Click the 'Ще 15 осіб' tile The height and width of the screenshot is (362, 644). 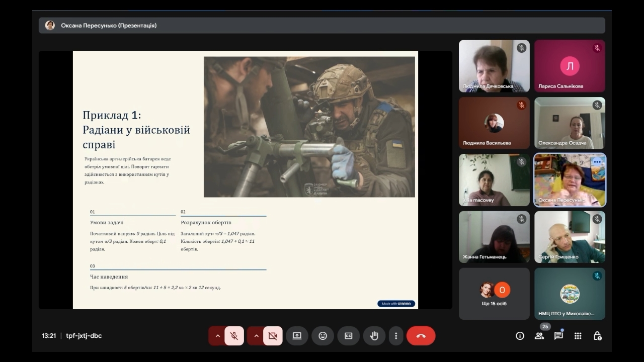point(494,294)
